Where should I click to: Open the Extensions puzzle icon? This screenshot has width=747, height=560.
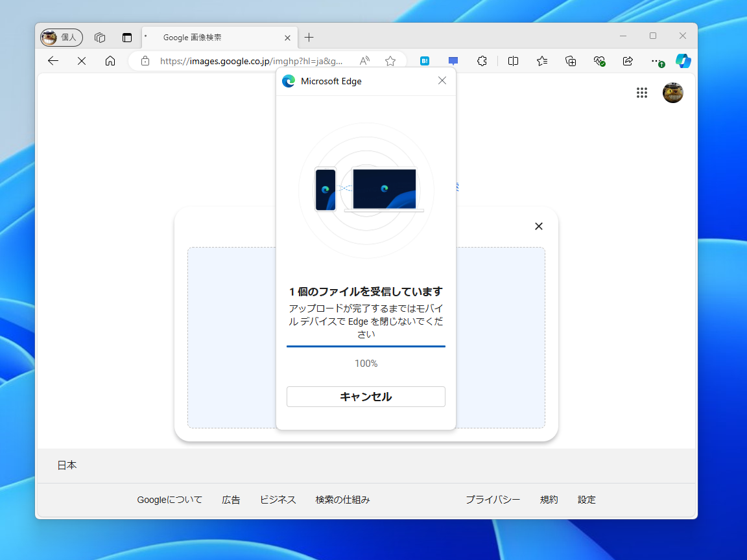[482, 61]
